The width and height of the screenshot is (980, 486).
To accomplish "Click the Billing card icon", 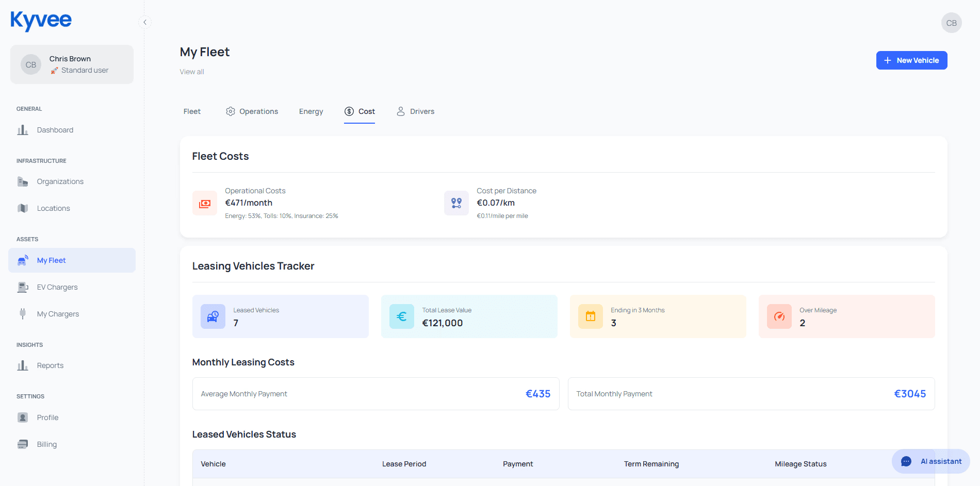I will 23,444.
